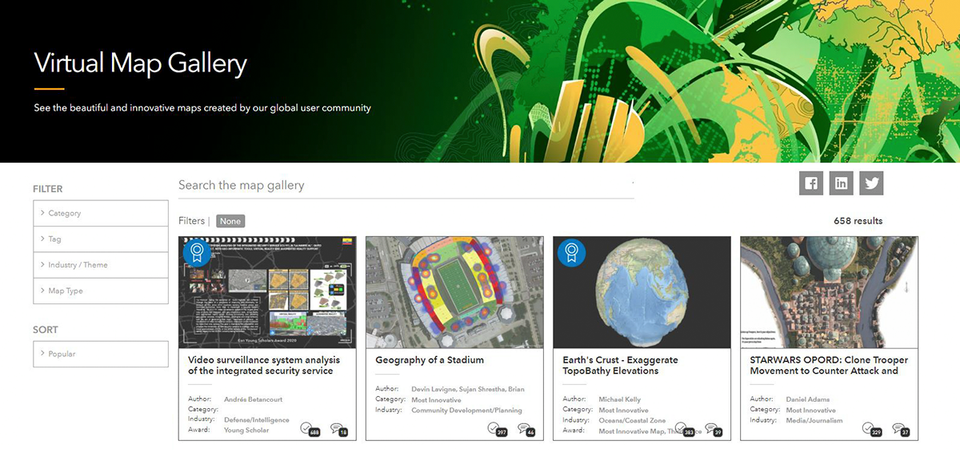
Task: Click the award ribbon badge on Earth's Crust card
Action: pyautogui.click(x=571, y=252)
